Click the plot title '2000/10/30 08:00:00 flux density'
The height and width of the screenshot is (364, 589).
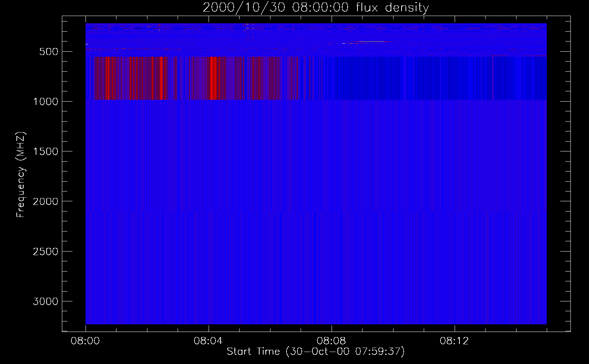click(x=316, y=8)
